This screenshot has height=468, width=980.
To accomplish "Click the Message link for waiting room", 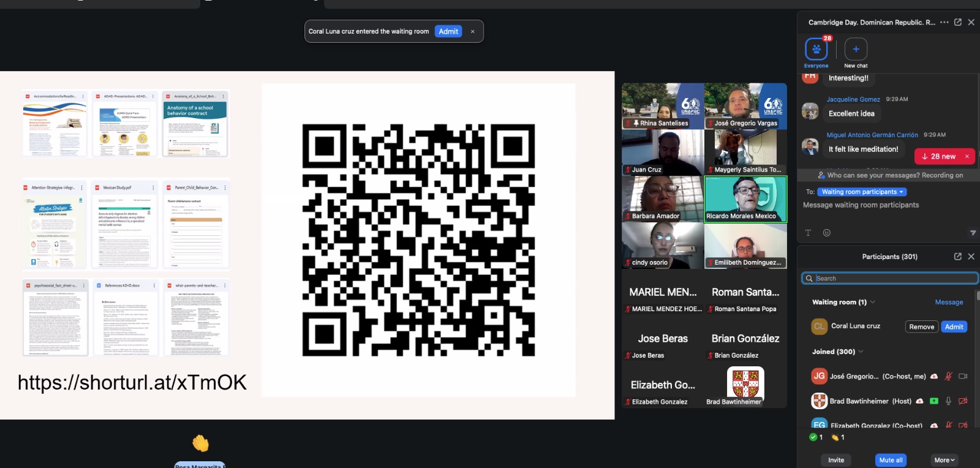I will pyautogui.click(x=949, y=302).
